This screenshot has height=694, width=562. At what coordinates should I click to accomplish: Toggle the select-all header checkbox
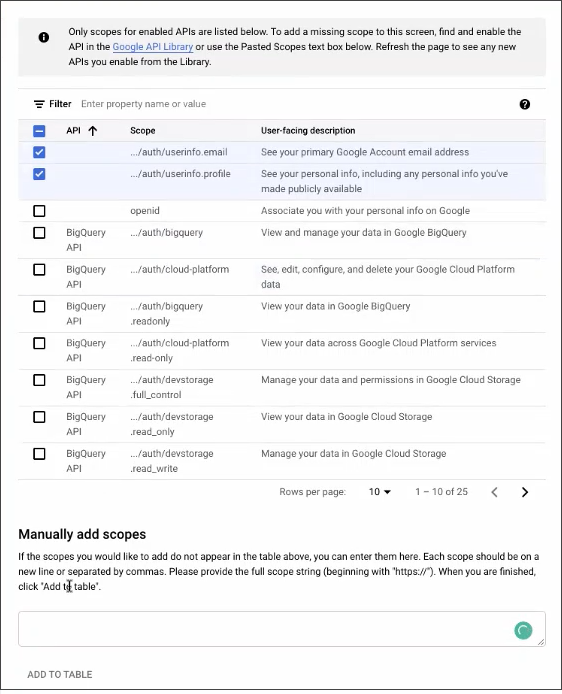click(39, 131)
